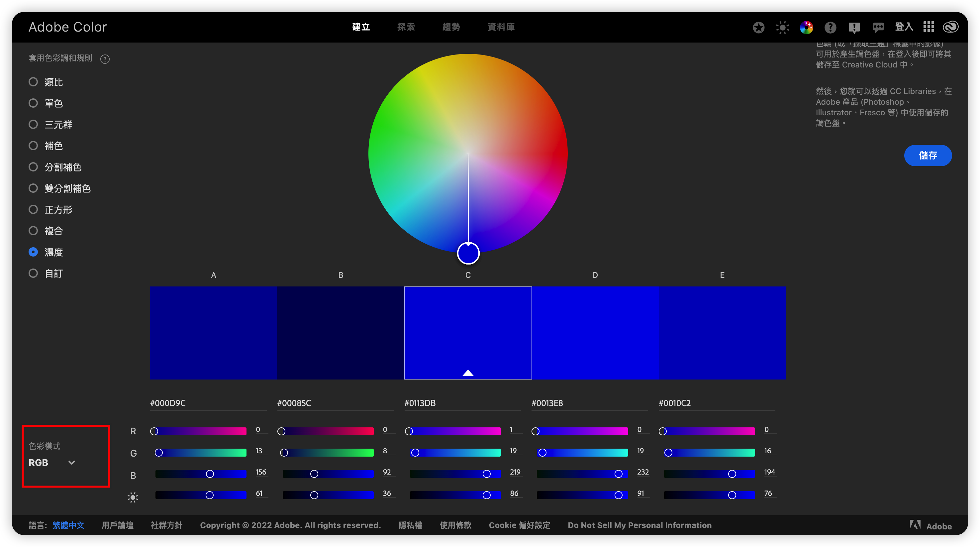This screenshot has height=547, width=980.
Task: Open Do Not Sell My Personal Information
Action: click(639, 525)
